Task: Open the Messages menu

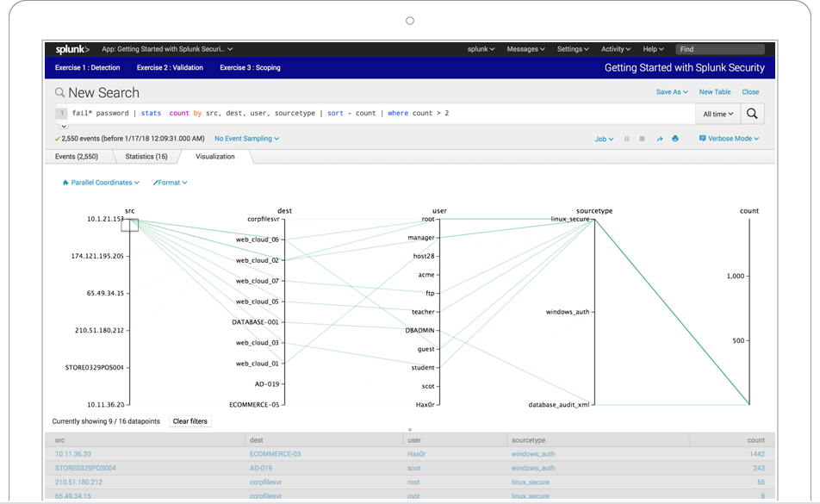Action: point(525,49)
